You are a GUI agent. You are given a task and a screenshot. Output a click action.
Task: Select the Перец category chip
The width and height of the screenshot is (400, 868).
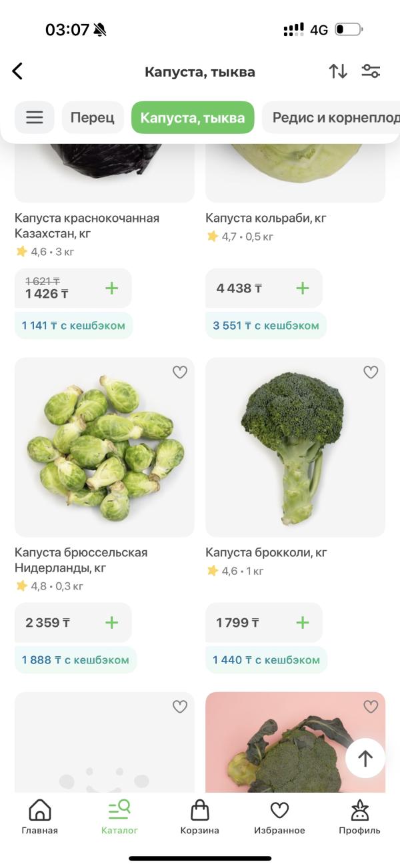click(x=93, y=118)
